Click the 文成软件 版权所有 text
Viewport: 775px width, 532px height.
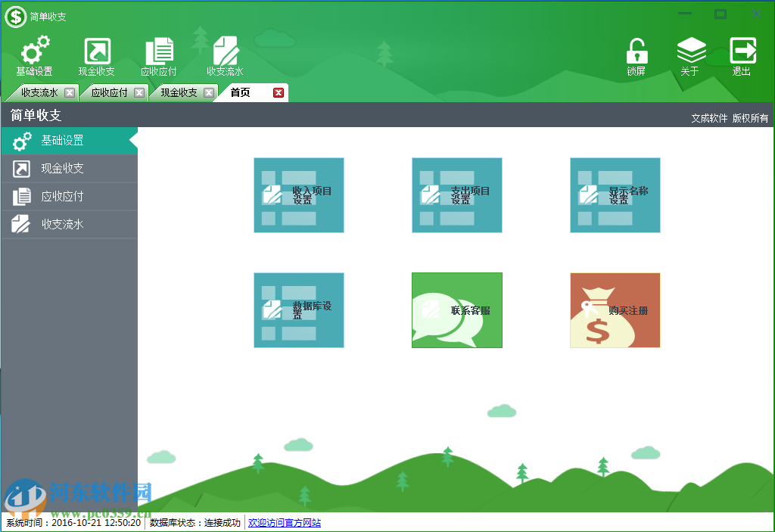[x=730, y=118]
